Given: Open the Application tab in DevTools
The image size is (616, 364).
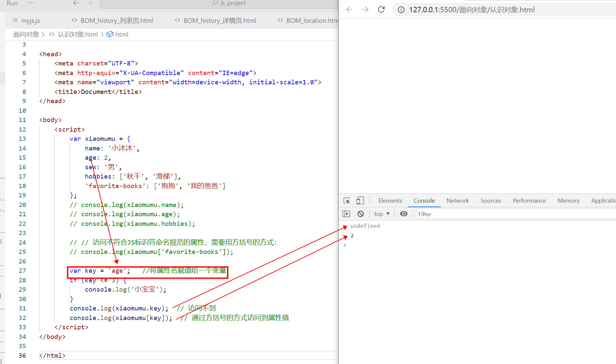Looking at the screenshot, I should click(603, 201).
